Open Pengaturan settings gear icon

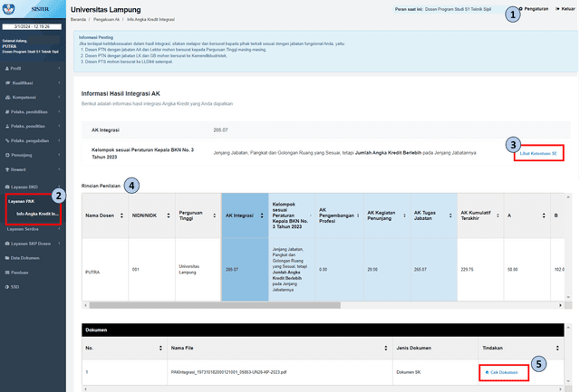click(521, 9)
